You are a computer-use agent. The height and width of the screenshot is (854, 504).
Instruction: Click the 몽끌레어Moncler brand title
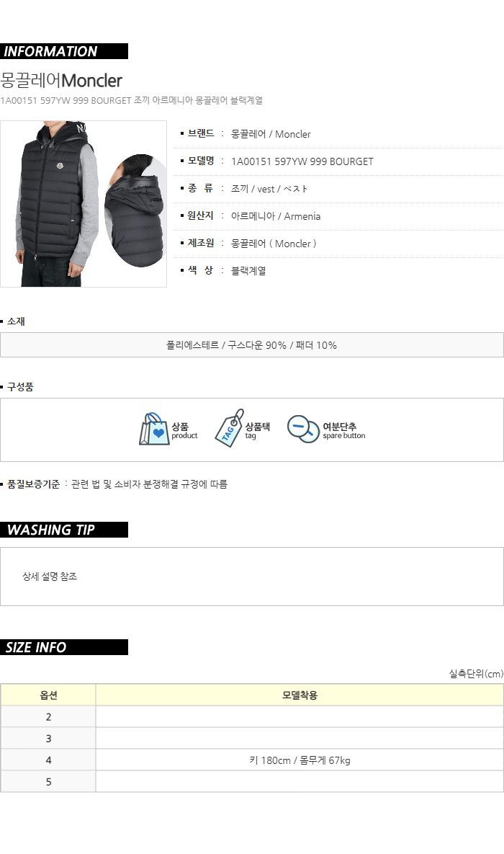(61, 81)
